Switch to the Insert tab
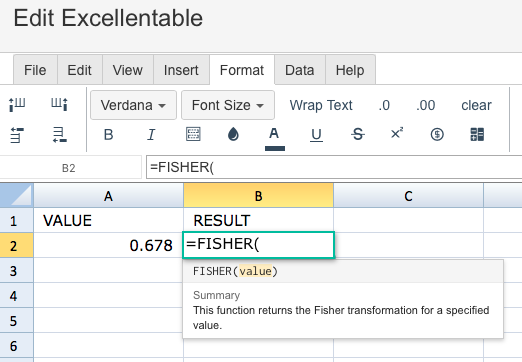Viewport: 522px width, 362px height. pos(181,70)
